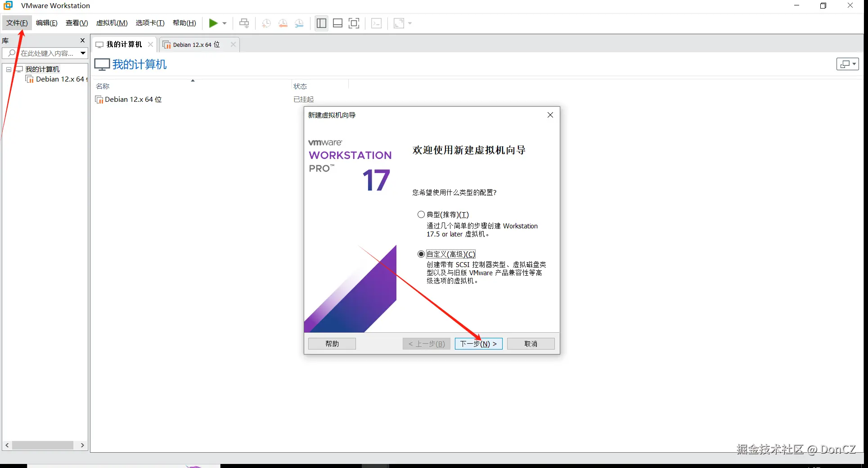
Task: Open the power options arrow beside the play icon
Action: click(x=225, y=23)
